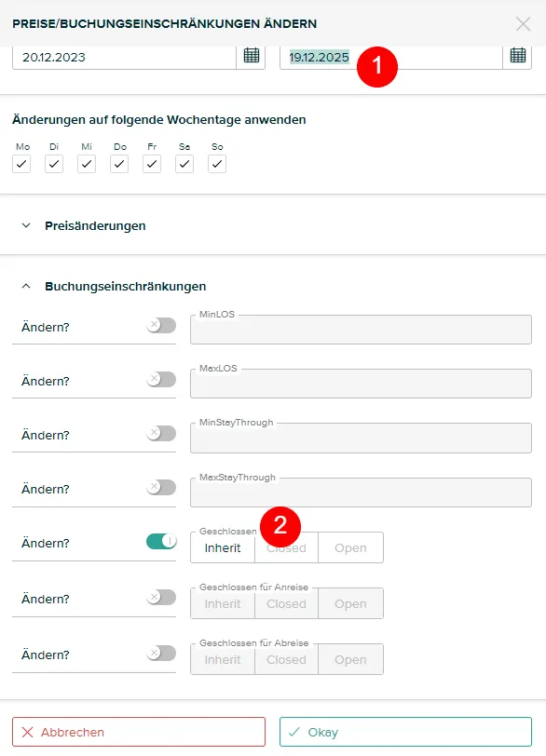Open the end date calendar picker icon
Image resolution: width=546 pixels, height=756 pixels.
(x=517, y=56)
